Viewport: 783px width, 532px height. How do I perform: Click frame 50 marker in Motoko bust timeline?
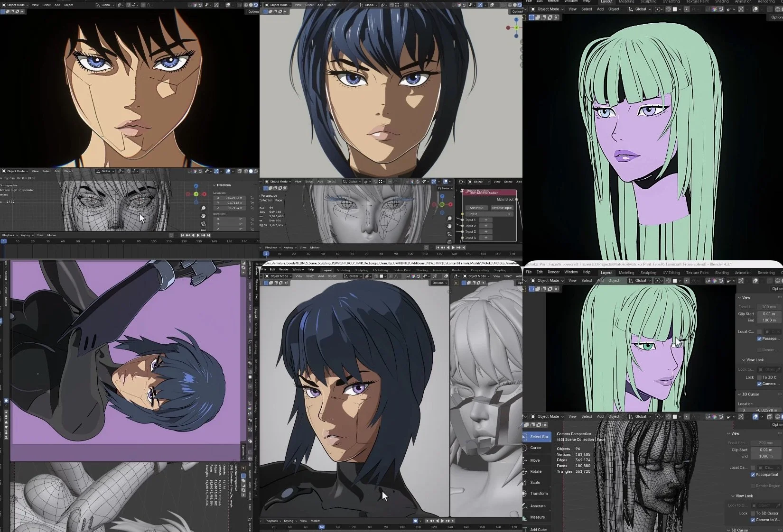[322, 527]
